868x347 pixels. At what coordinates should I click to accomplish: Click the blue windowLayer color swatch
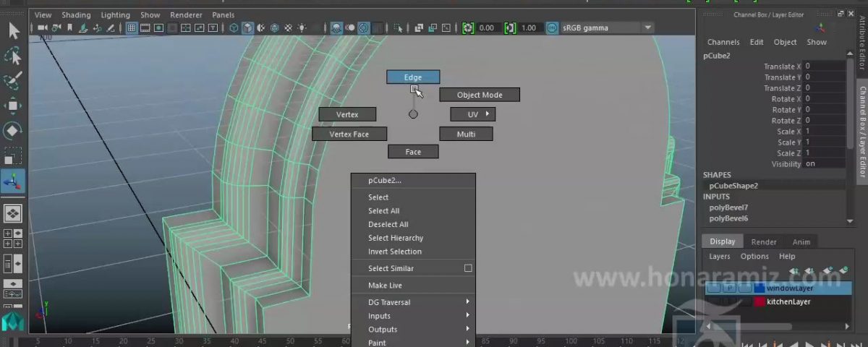click(x=759, y=288)
